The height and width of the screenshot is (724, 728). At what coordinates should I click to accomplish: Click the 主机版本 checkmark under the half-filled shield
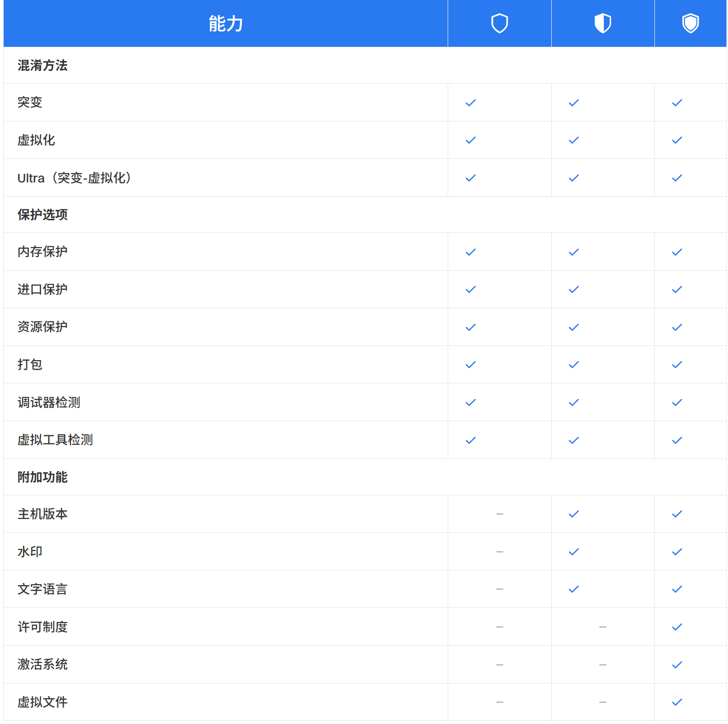(573, 514)
